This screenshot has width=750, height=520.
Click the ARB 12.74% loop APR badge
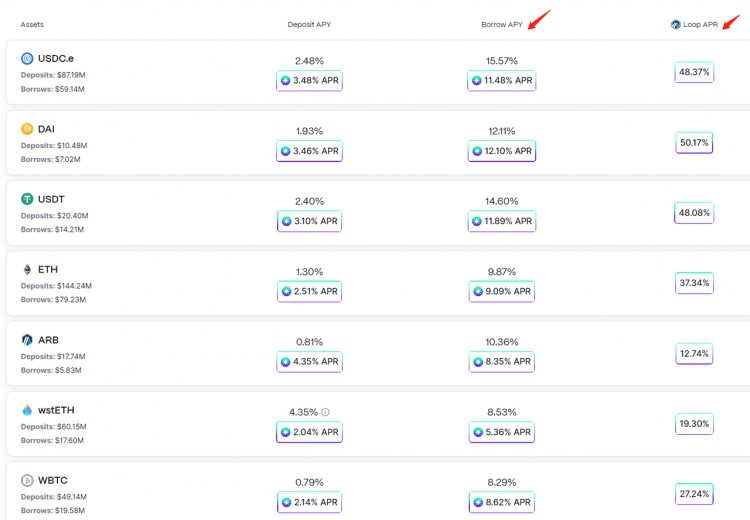coord(694,354)
